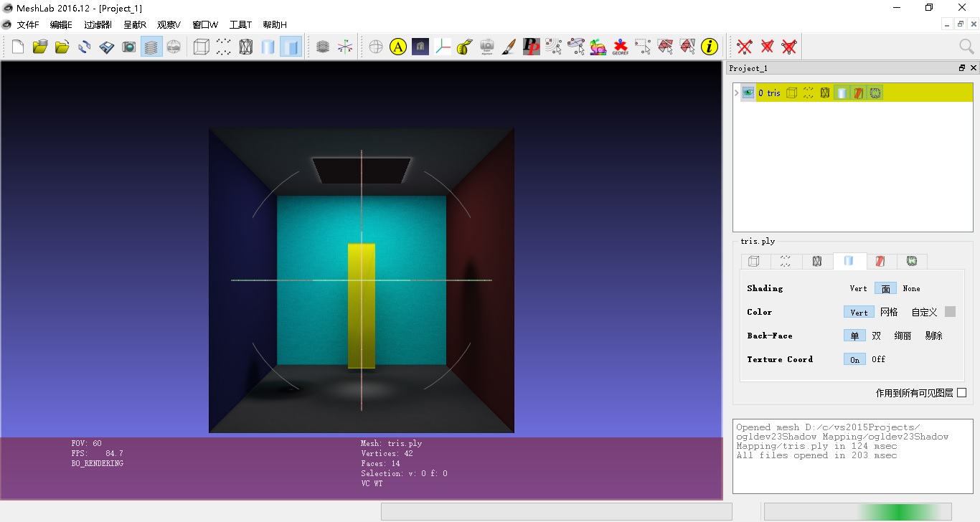Show layer info with yellow i icon
Image resolution: width=980 pixels, height=522 pixels.
click(710, 47)
